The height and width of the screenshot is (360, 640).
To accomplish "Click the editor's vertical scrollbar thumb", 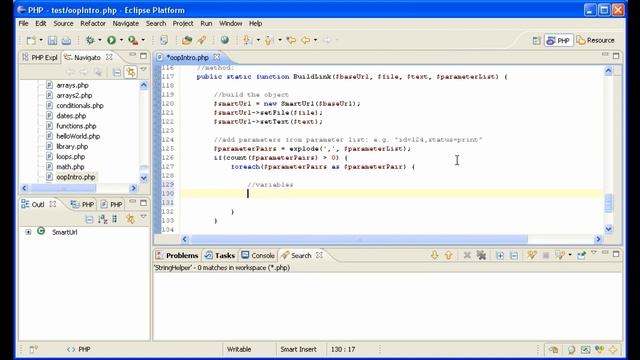I will [609, 203].
